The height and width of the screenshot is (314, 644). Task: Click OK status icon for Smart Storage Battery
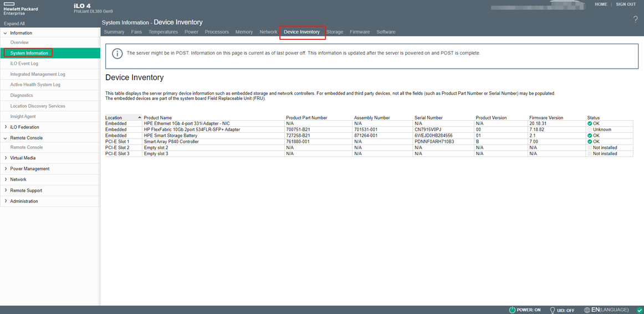[x=590, y=136]
